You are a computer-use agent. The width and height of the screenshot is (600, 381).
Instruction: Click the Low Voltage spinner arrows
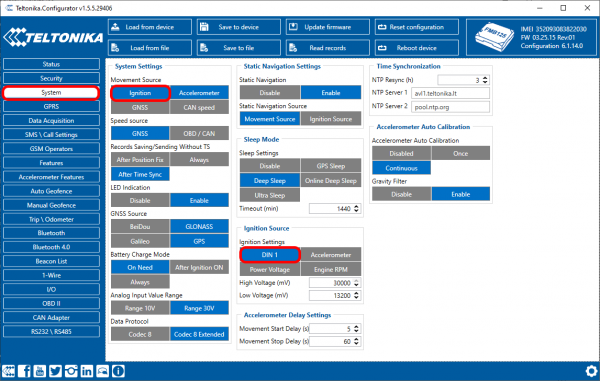[x=356, y=296]
